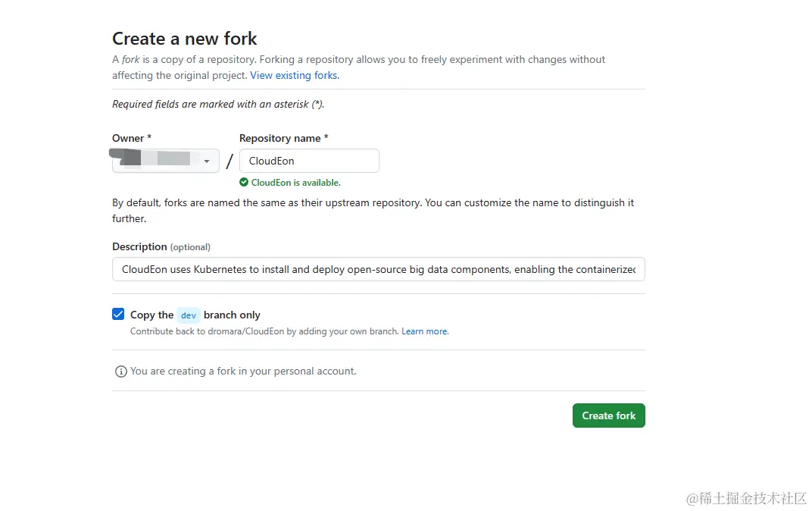
Task: Click the 'Owner *' field label
Action: pos(132,138)
